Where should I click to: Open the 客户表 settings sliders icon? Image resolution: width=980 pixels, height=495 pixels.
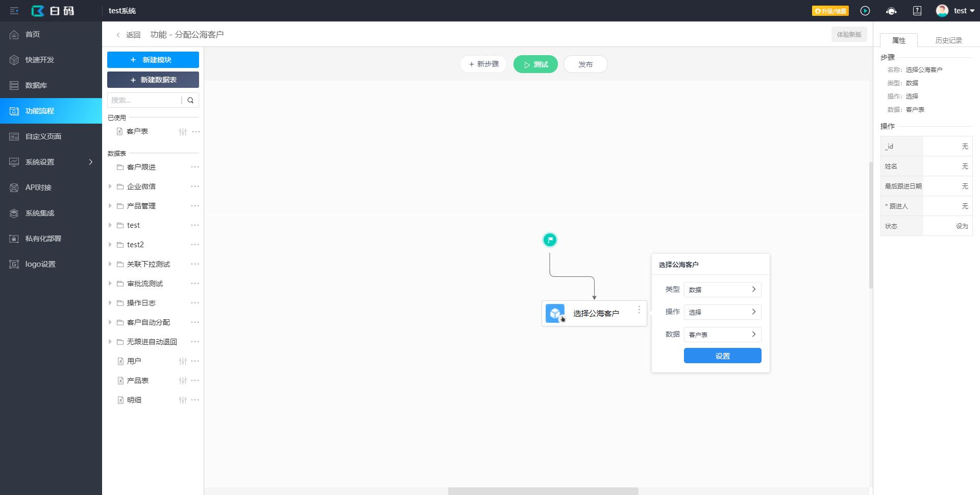click(x=183, y=132)
